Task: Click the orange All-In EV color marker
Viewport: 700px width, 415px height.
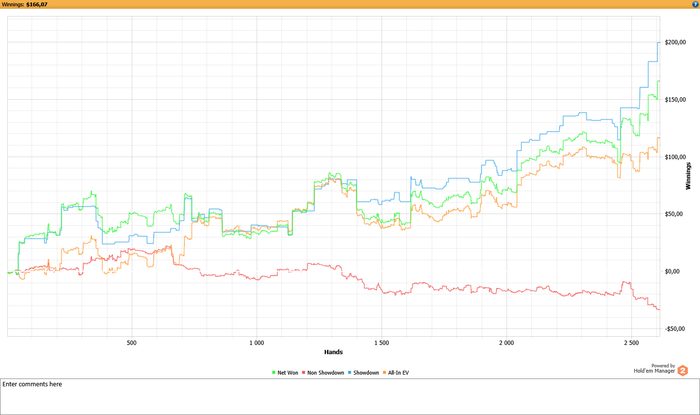Action: pyautogui.click(x=387, y=372)
